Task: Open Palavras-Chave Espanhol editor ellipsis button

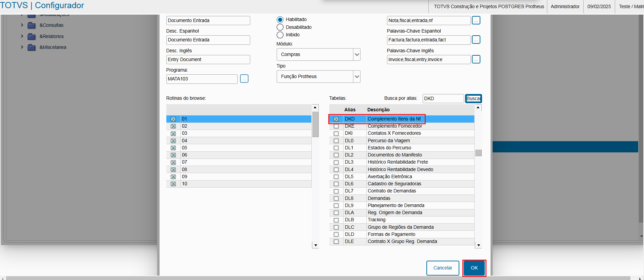Action: (476, 40)
